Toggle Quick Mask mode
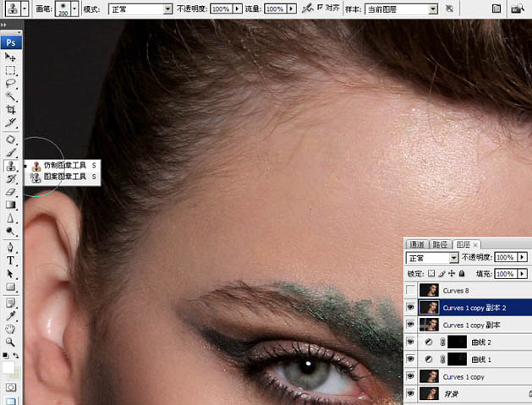The width and height of the screenshot is (532, 405). [10, 387]
